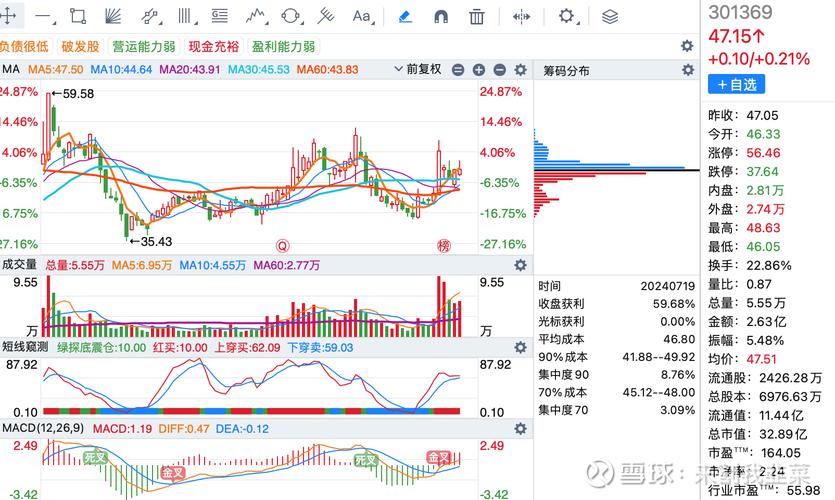Click the +0.10/+0.21% change value
835x500 pixels.
759,59
